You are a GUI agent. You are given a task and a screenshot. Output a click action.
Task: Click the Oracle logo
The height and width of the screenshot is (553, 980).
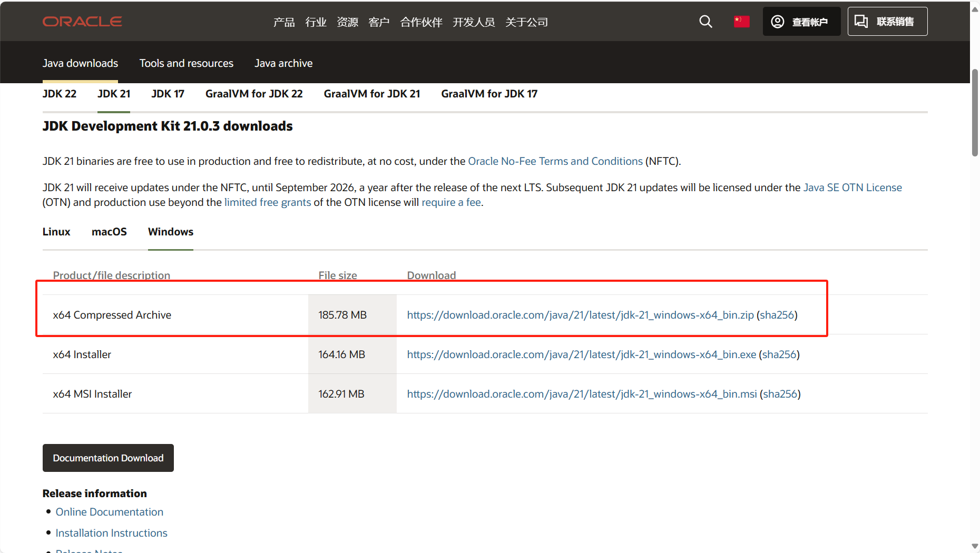click(82, 22)
